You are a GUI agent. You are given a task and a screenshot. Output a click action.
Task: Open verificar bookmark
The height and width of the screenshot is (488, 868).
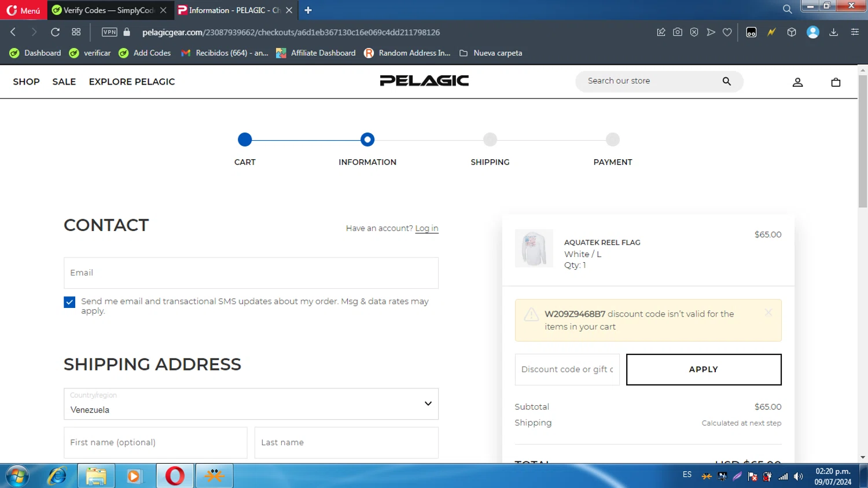[x=90, y=53]
